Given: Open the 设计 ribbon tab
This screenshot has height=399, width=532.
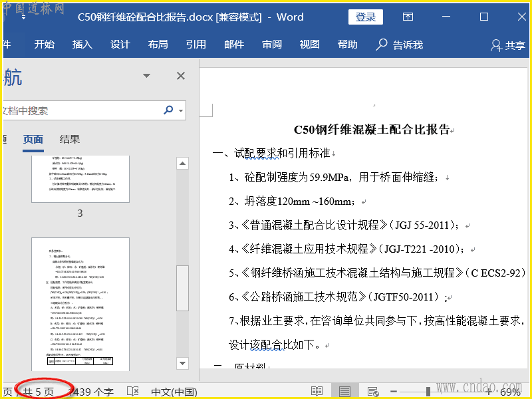Looking at the screenshot, I should [x=120, y=45].
